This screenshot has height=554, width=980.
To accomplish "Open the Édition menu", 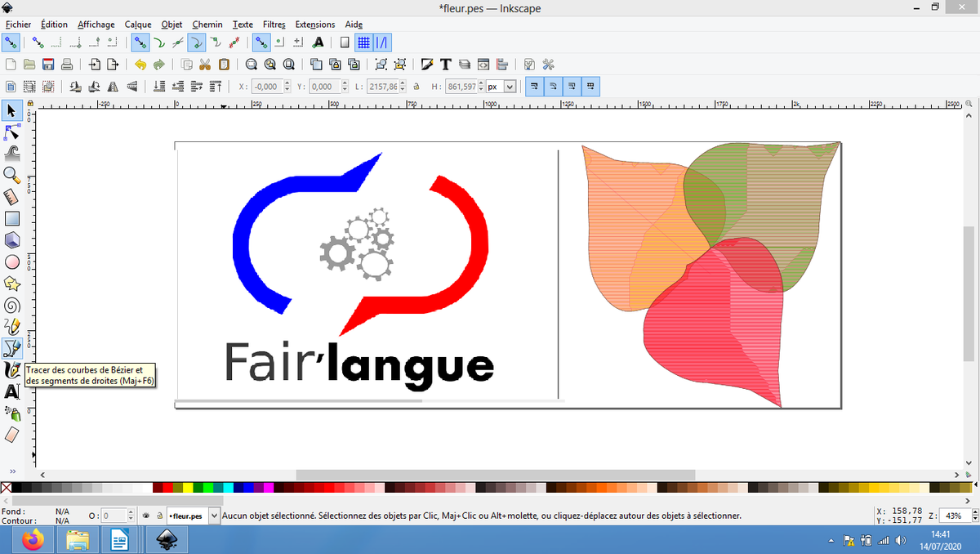I will [x=54, y=25].
